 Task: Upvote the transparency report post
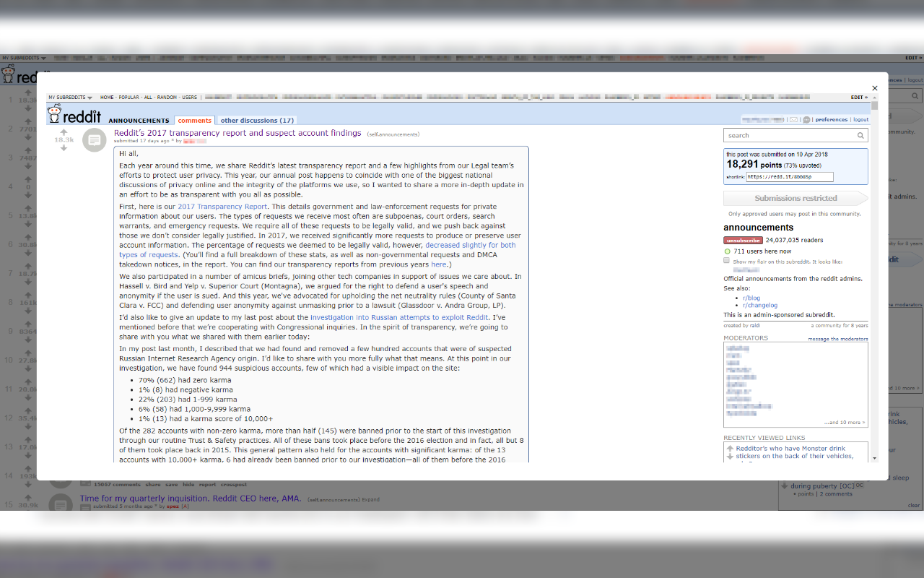(x=64, y=132)
